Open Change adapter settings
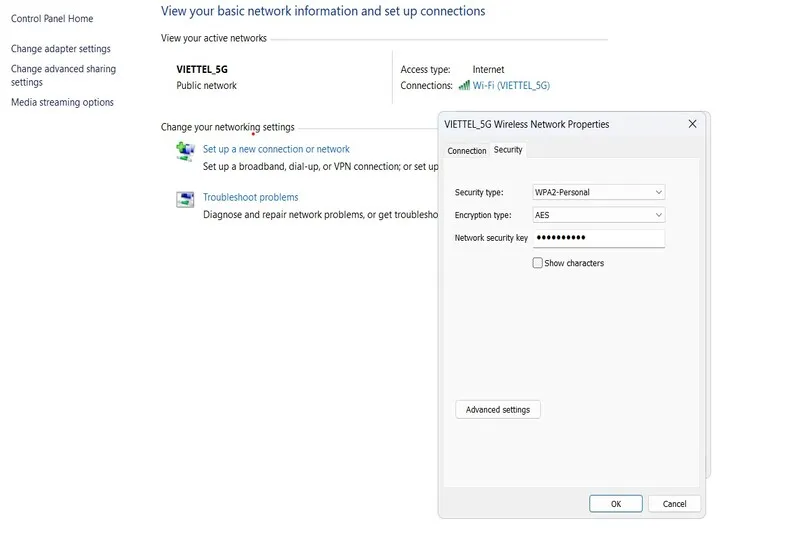 pos(61,49)
